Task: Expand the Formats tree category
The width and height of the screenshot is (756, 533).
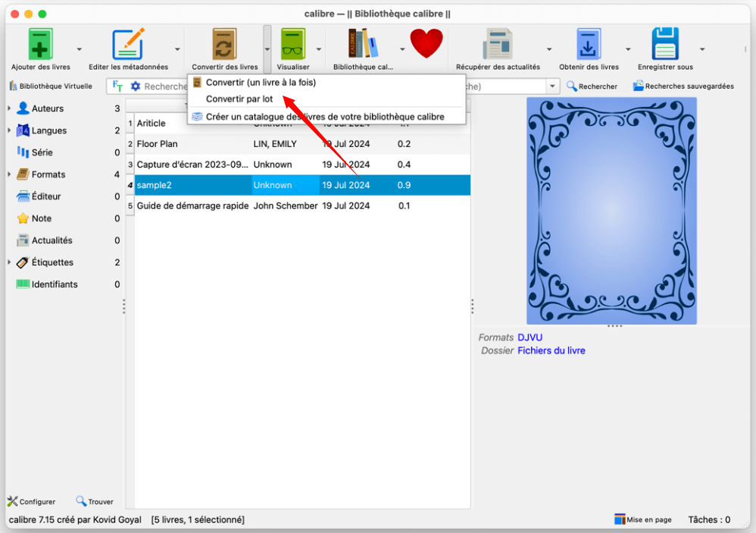Action: click(9, 174)
